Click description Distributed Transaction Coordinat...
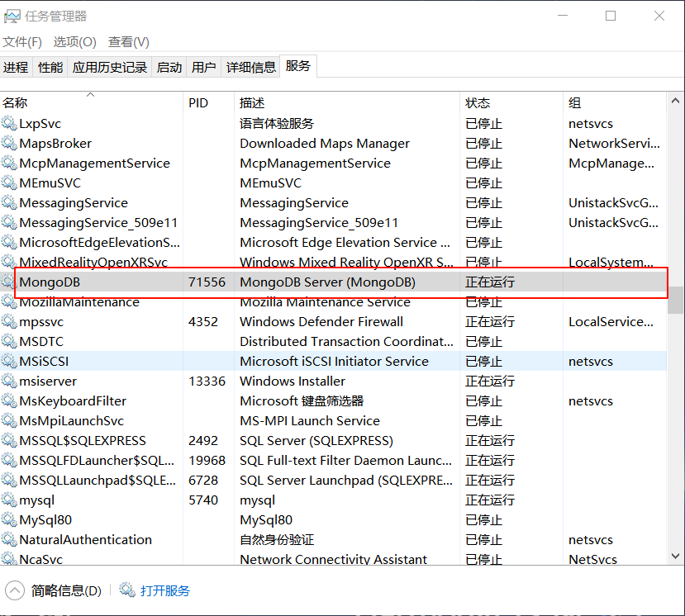This screenshot has width=685, height=616. click(x=346, y=341)
